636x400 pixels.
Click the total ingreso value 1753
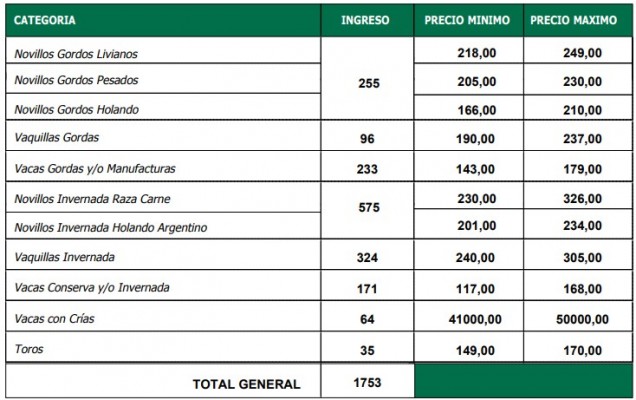coord(367,382)
